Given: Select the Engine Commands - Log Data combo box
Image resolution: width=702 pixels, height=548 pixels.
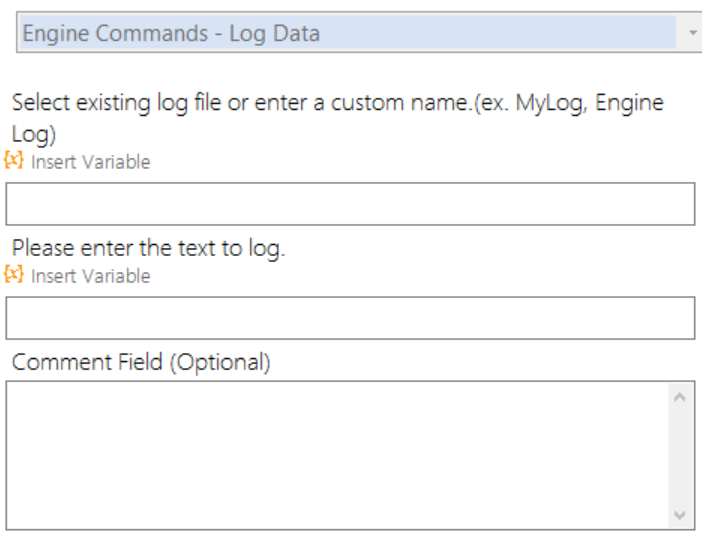Looking at the screenshot, I should [359, 33].
